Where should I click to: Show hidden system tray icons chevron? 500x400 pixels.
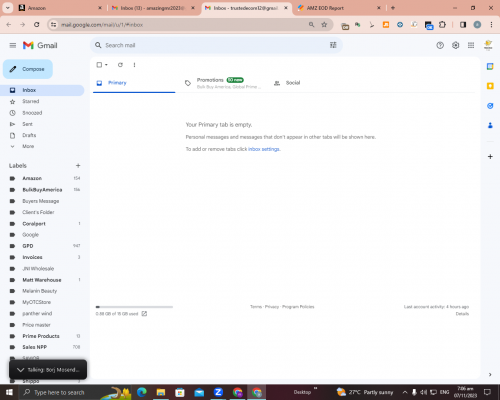[x=405, y=392]
